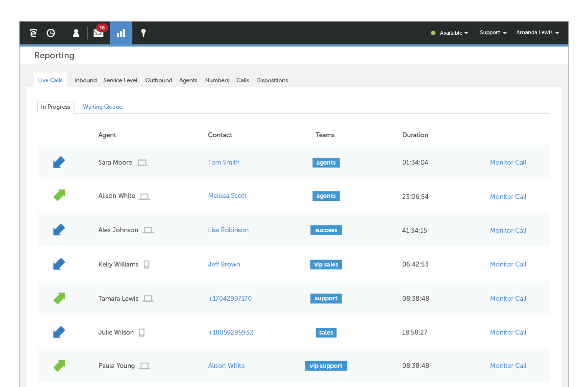Image resolution: width=588 pixels, height=387 pixels.
Task: Monitor Call for Kelly Williams
Action: click(x=508, y=264)
